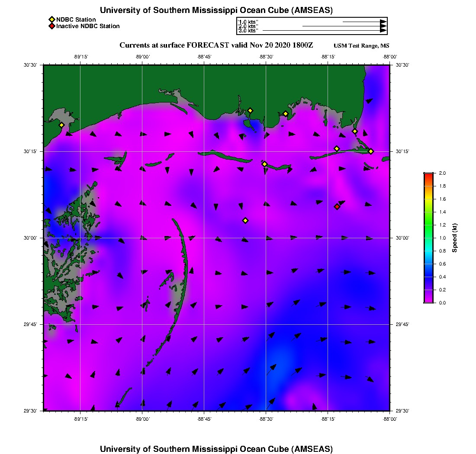Click the yellow diamond in the NDBC Station legend

coord(51,19)
